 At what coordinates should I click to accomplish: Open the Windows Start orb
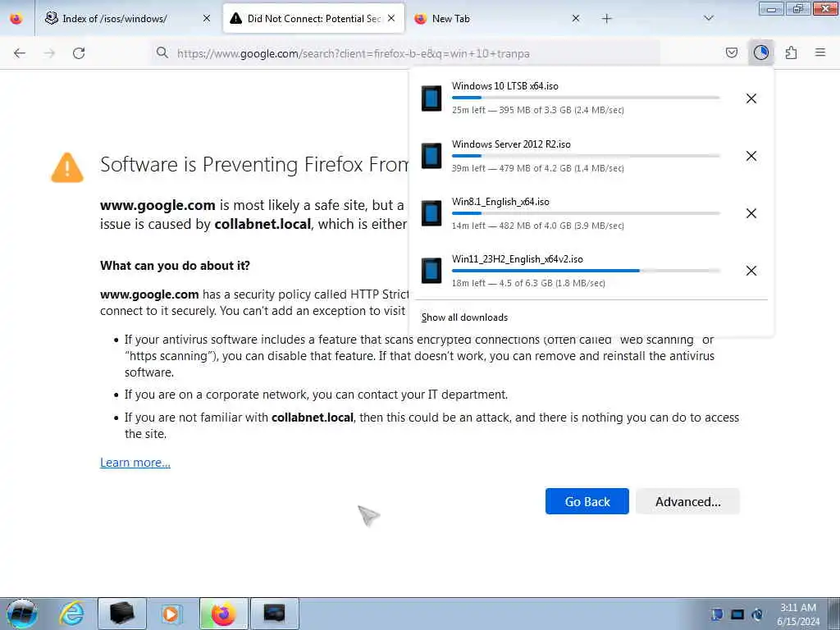[22, 614]
